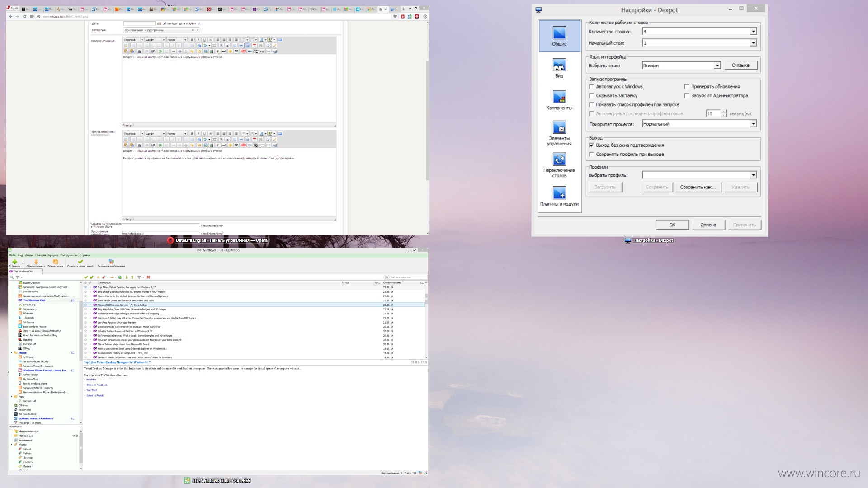Enable Сохранять профиль при выходе checkbox
This screenshot has width=868, height=488.
click(591, 154)
